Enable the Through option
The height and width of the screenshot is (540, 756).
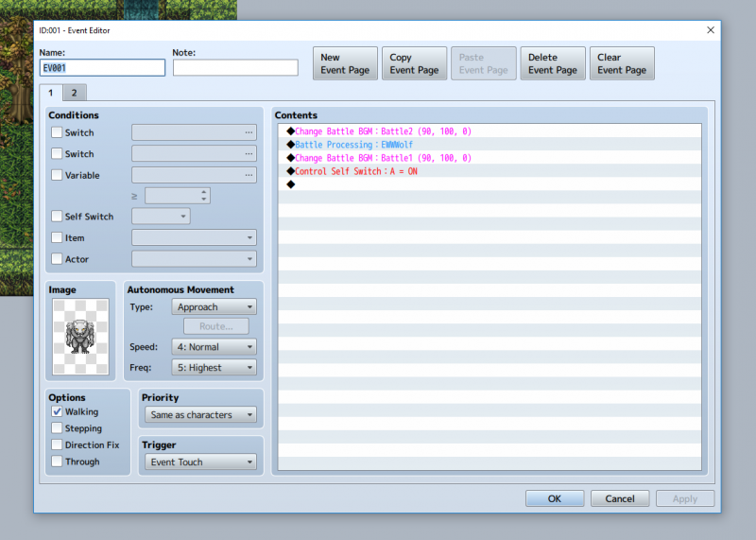[x=57, y=462]
